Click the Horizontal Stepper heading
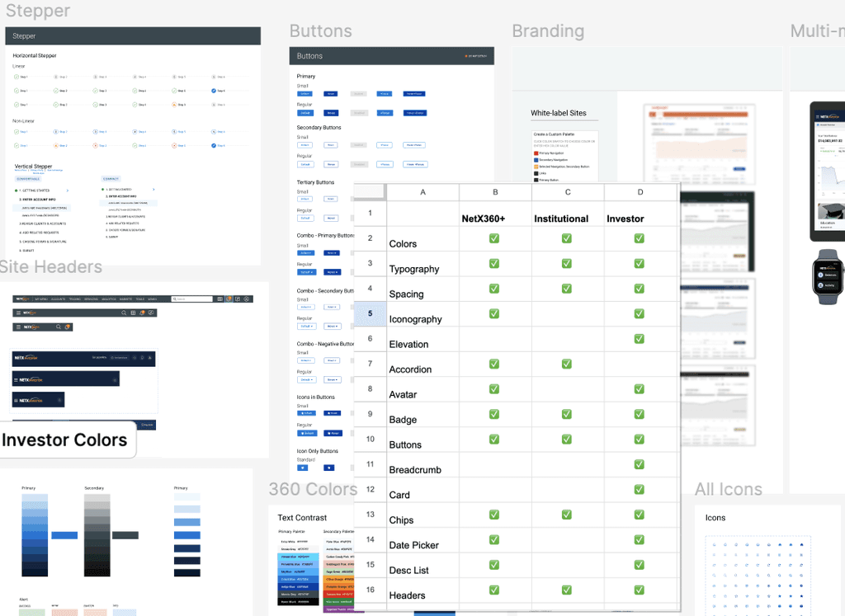This screenshot has height=616, width=845. 35,55
